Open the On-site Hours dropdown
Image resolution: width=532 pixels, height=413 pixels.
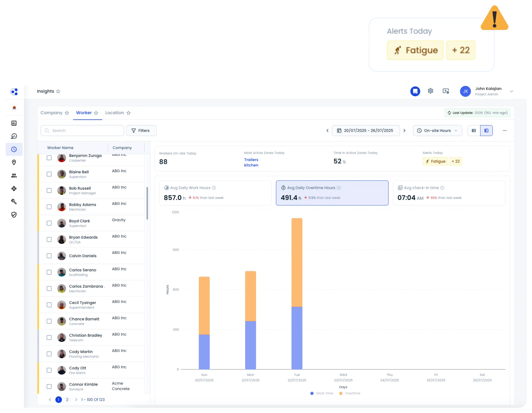(x=437, y=131)
